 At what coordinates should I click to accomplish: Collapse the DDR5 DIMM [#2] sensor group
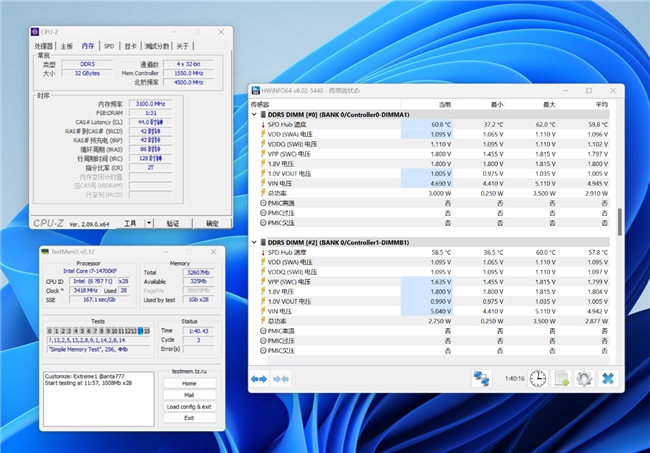click(253, 242)
